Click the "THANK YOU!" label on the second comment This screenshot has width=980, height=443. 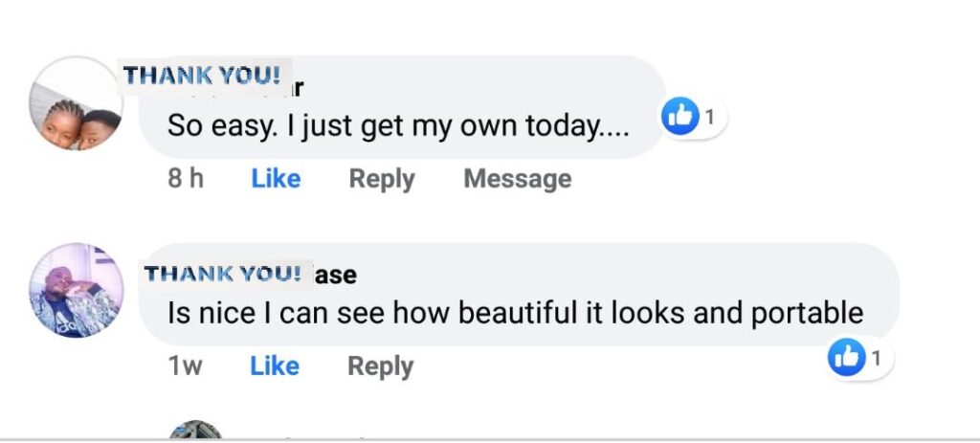click(223, 275)
